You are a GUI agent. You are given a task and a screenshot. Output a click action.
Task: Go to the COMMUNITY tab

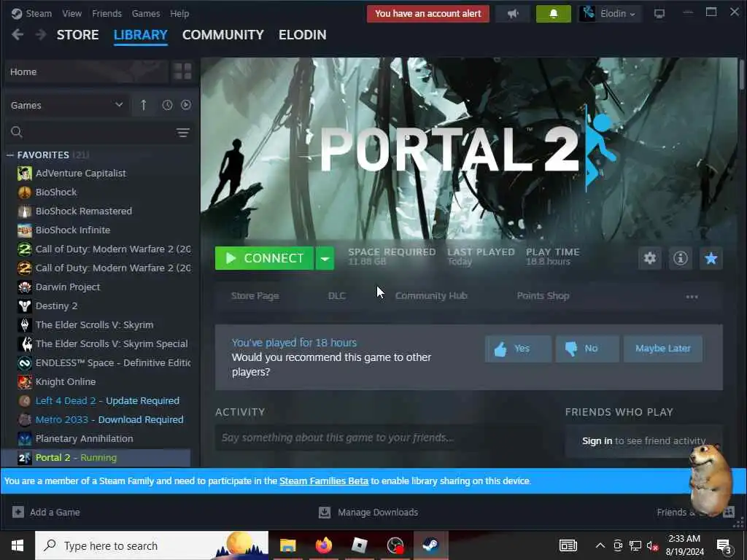tap(223, 35)
